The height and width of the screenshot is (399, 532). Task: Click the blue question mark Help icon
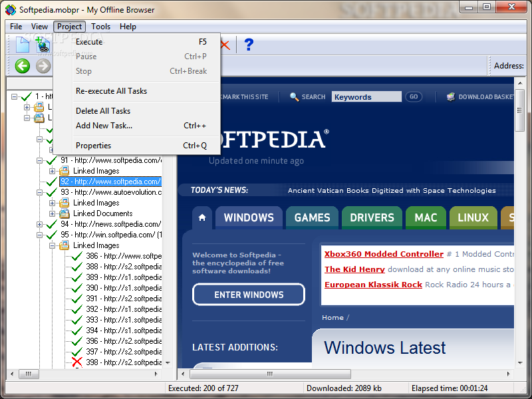249,45
